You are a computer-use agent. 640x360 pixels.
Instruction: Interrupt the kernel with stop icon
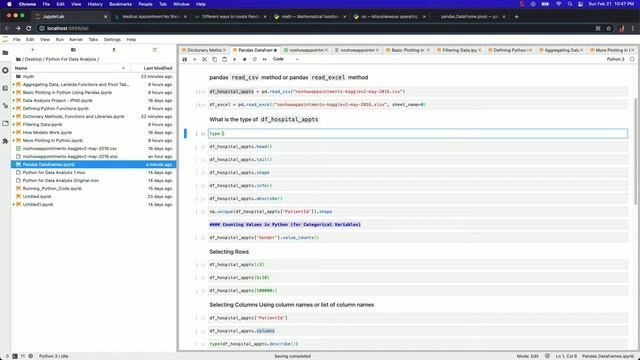(x=244, y=59)
